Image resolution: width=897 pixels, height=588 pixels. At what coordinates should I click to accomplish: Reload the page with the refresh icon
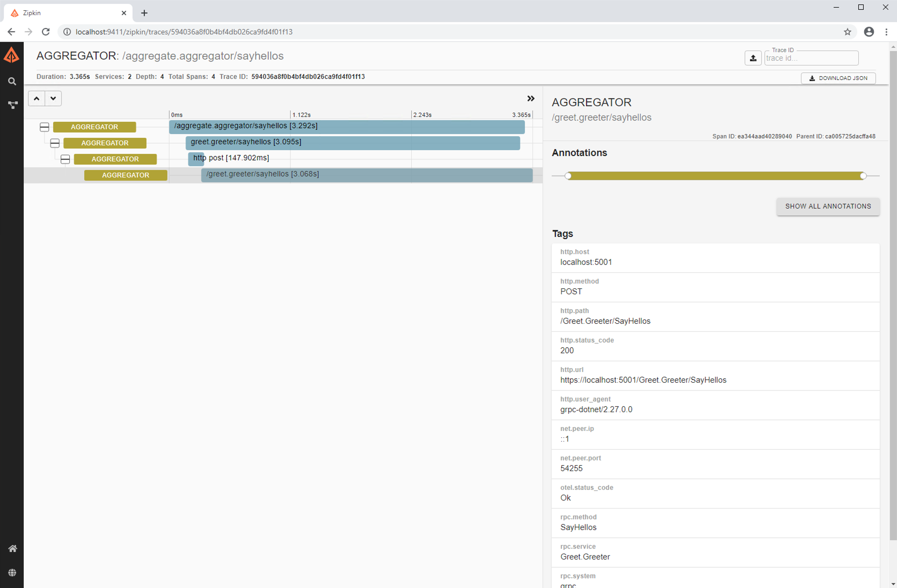(46, 32)
